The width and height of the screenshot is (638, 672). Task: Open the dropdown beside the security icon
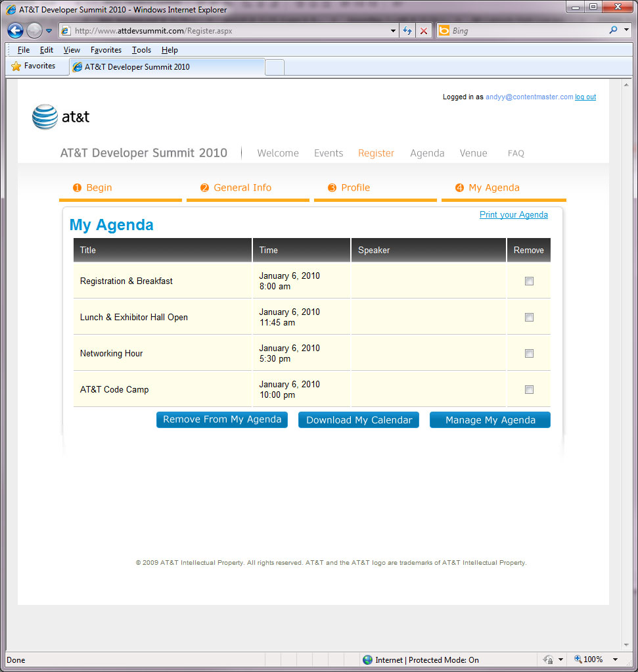[x=560, y=660]
